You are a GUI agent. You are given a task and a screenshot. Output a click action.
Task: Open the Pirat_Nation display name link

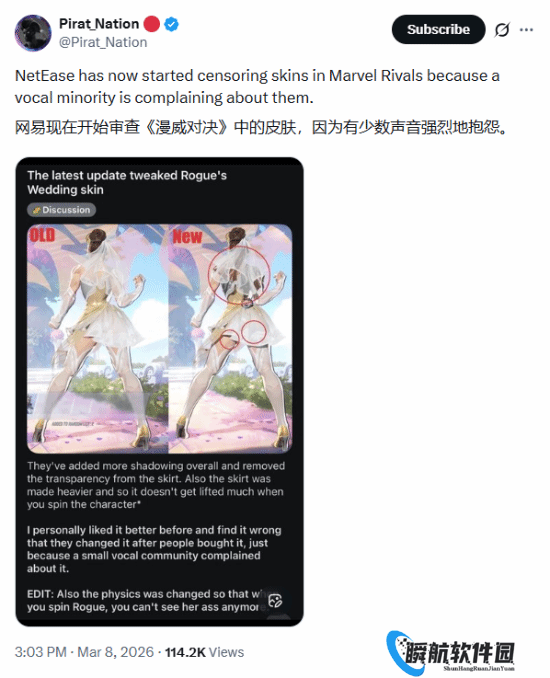(99, 24)
